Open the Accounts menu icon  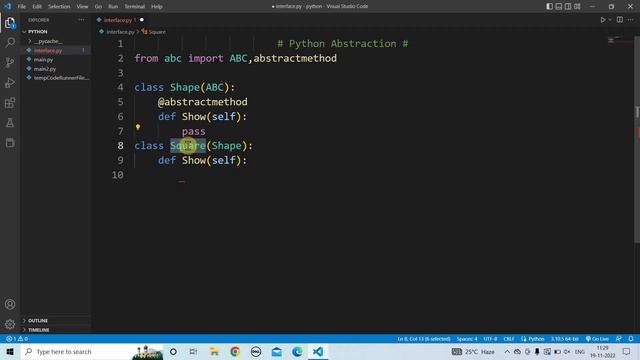coord(10,304)
